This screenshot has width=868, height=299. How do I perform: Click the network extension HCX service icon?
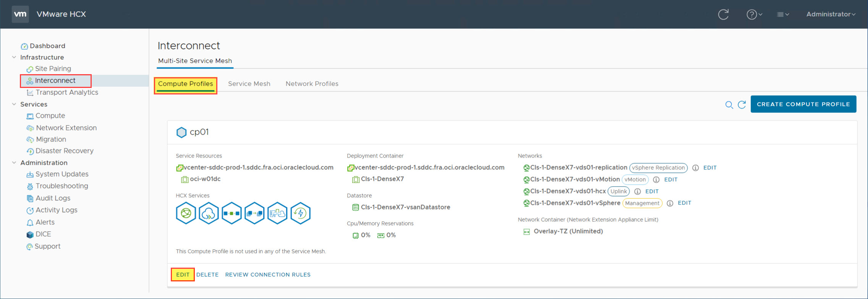(232, 213)
